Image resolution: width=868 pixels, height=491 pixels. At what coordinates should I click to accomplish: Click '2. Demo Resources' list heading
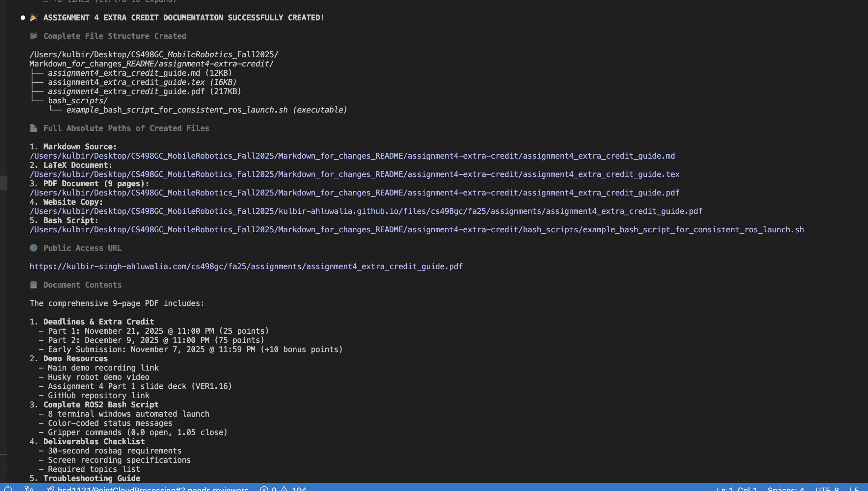[x=68, y=359]
